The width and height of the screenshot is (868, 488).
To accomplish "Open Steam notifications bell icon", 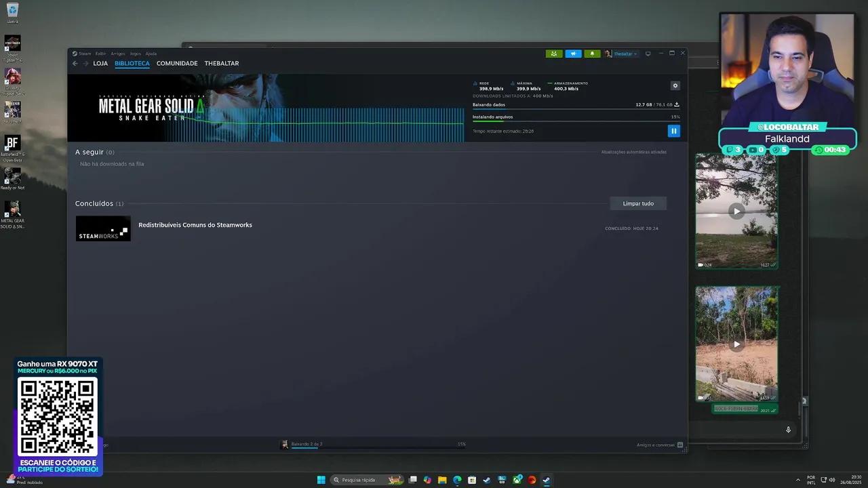I will coord(592,54).
